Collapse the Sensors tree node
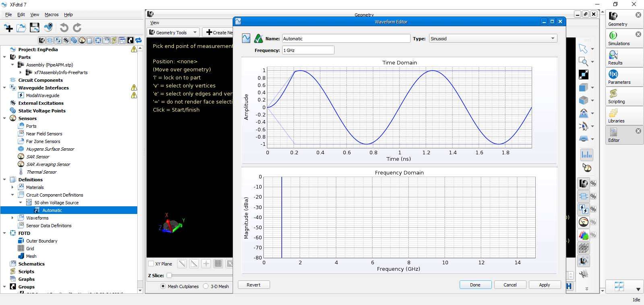 pos(4,118)
